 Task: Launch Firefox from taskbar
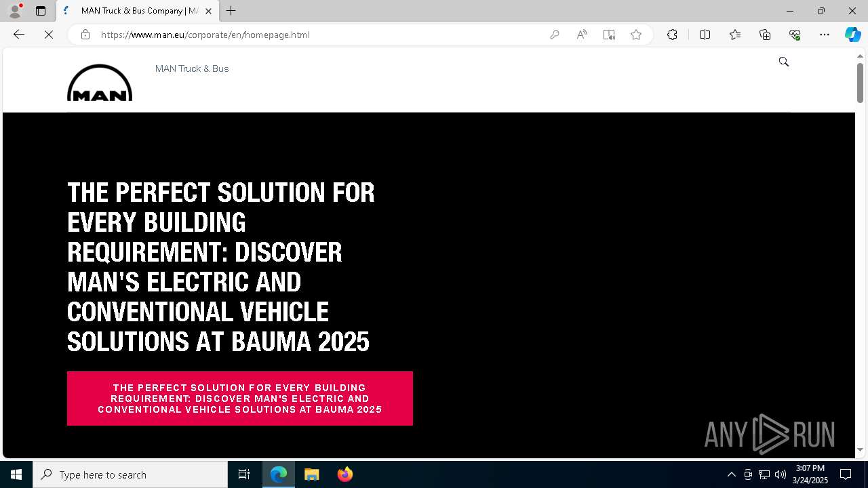(345, 474)
